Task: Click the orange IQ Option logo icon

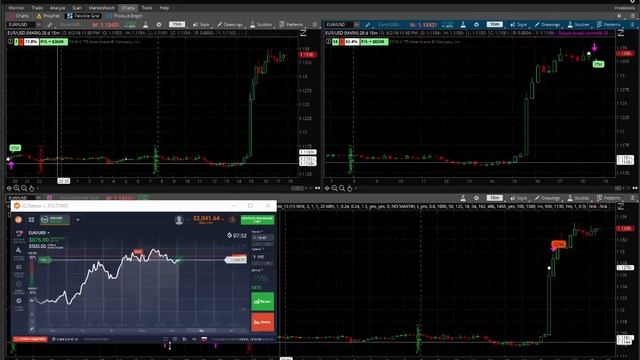Action: [18, 220]
